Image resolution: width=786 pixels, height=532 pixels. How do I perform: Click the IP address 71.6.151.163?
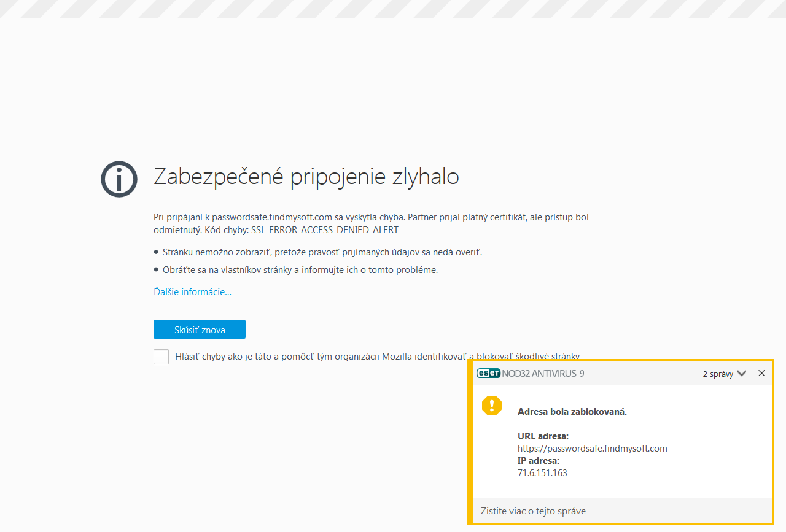[x=542, y=472]
